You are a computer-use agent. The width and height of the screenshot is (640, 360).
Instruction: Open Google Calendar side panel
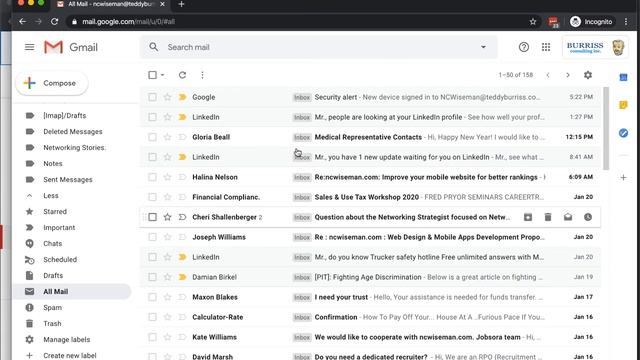[x=623, y=77]
